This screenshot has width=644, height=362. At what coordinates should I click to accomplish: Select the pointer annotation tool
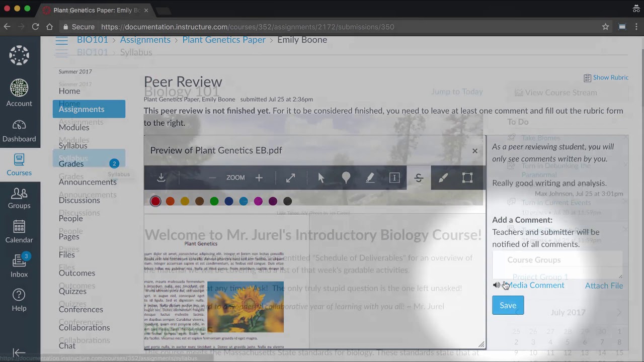point(321,177)
